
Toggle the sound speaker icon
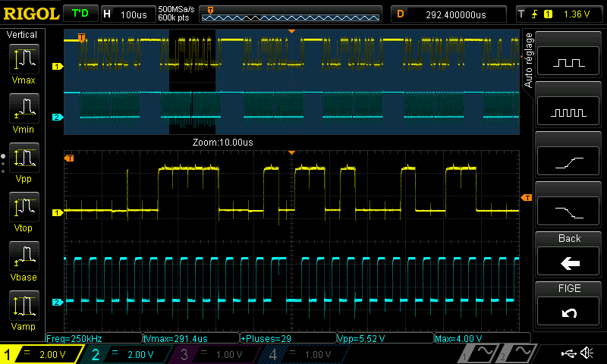(587, 353)
